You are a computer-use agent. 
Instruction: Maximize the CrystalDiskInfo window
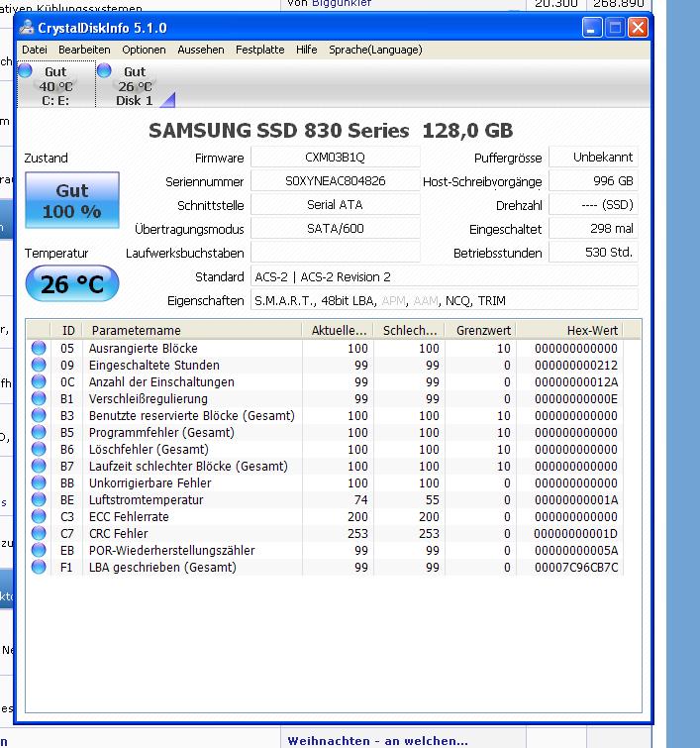[x=615, y=28]
